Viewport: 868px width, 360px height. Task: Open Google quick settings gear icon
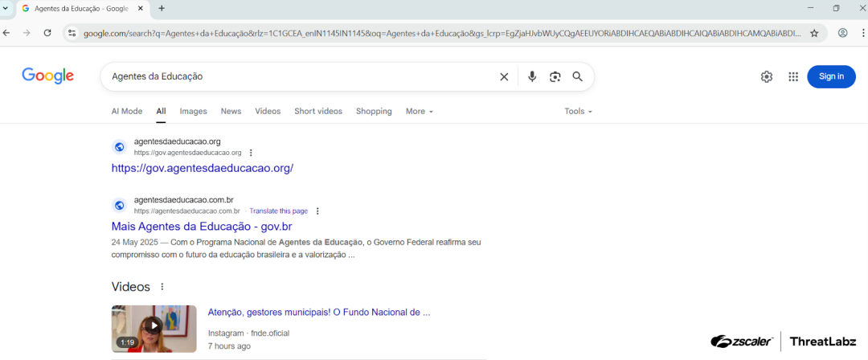click(x=767, y=77)
